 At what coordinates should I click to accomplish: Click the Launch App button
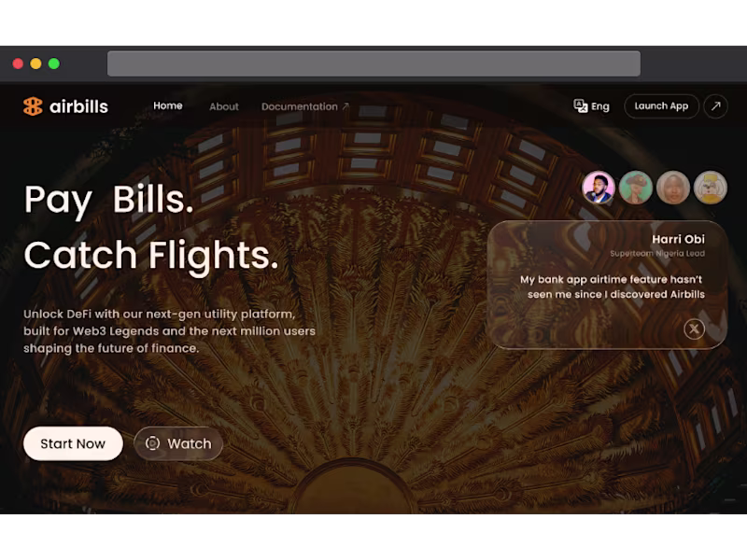tap(661, 106)
